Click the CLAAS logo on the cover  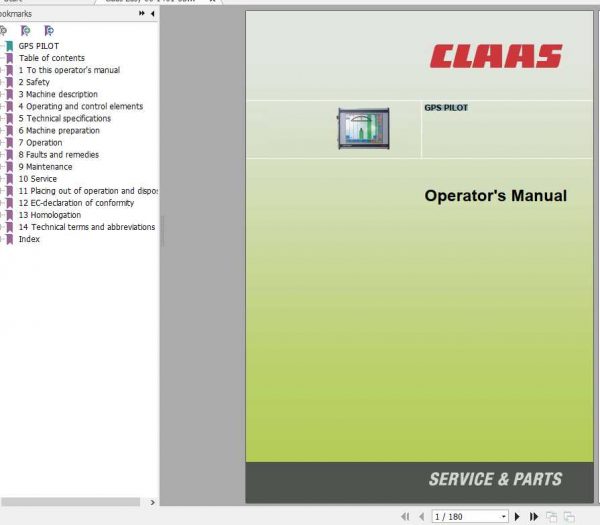click(496, 56)
